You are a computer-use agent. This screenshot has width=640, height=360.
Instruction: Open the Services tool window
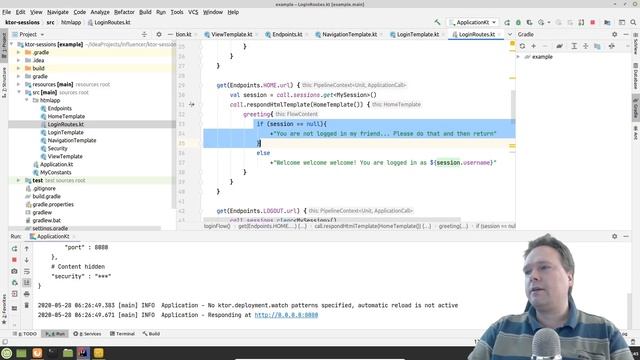coord(87,334)
